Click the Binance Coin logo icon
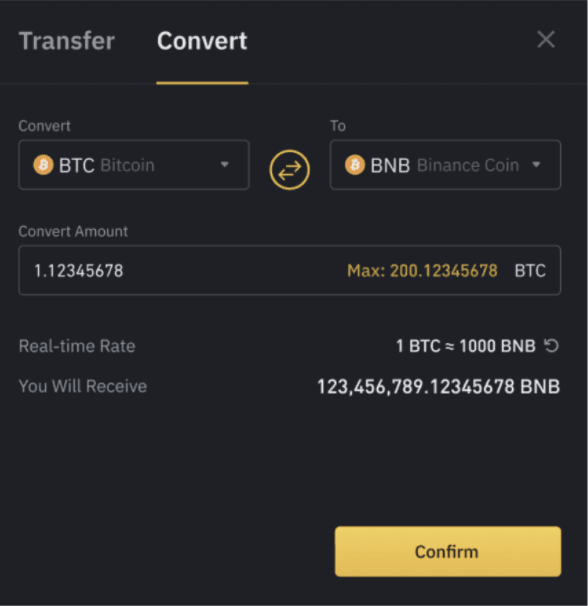Image resolution: width=588 pixels, height=606 pixels. click(355, 165)
